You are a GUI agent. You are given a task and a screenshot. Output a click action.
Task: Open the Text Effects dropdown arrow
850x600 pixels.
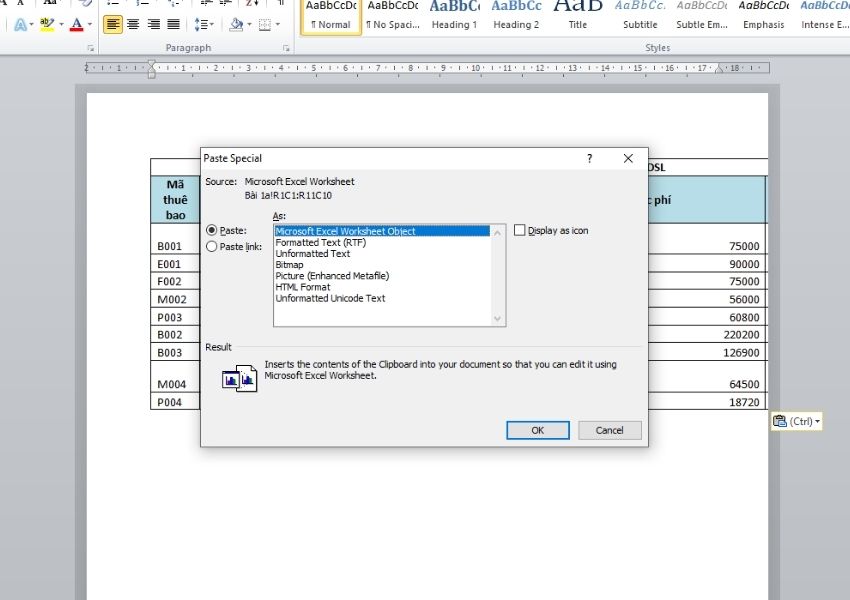tap(31, 24)
